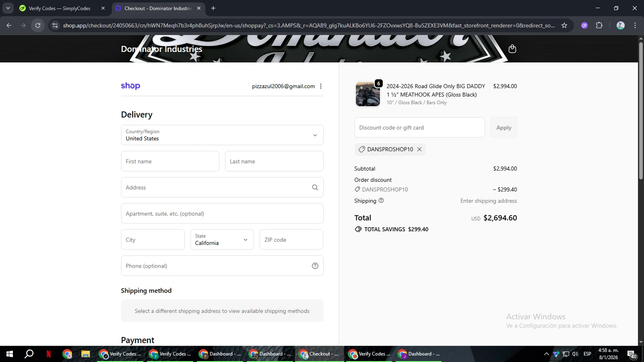Open the Chrome profile avatar
This screenshot has width=644, height=362.
tap(620, 25)
